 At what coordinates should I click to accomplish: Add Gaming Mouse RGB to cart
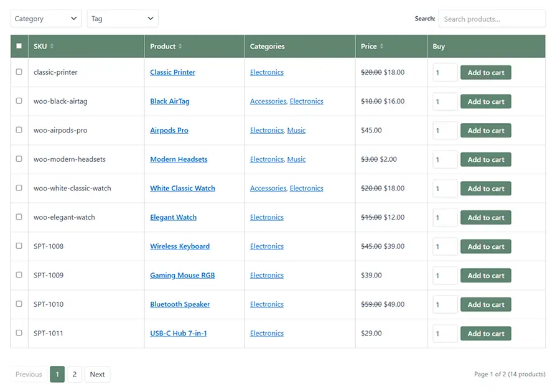pyautogui.click(x=486, y=276)
